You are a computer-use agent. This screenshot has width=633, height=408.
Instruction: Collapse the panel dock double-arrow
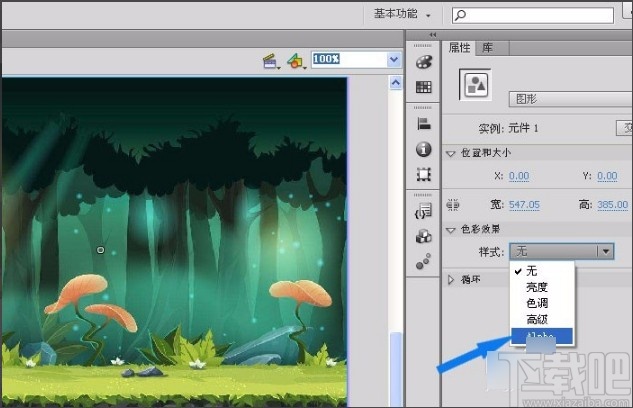click(x=433, y=35)
